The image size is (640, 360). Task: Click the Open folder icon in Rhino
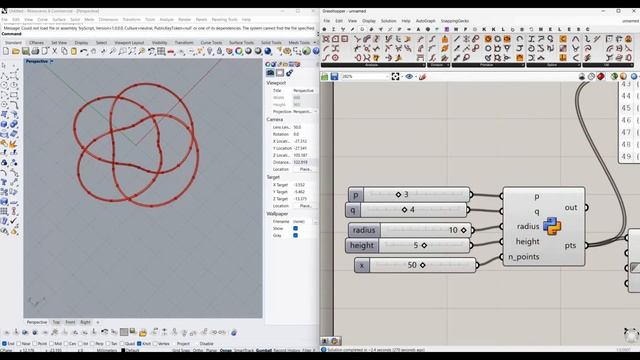[16, 51]
